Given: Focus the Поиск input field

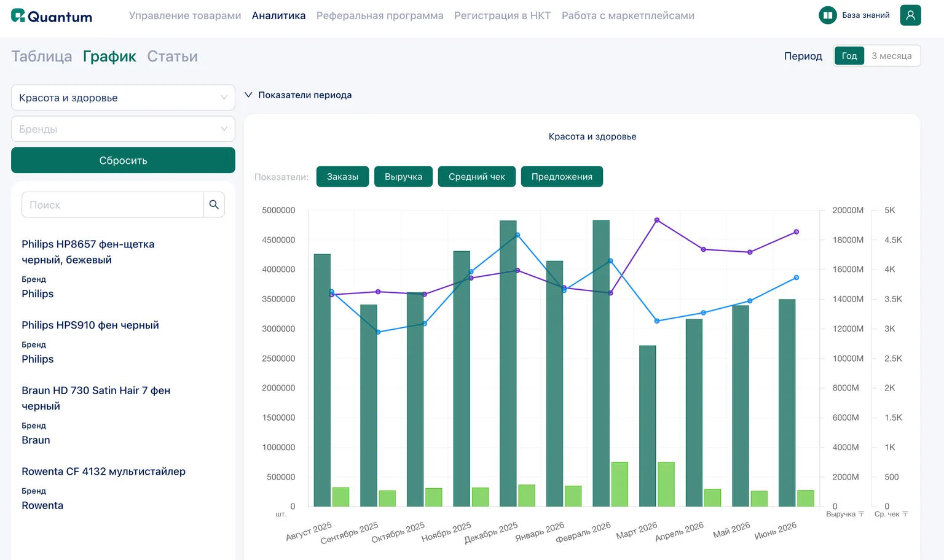Looking at the screenshot, I should coord(112,204).
